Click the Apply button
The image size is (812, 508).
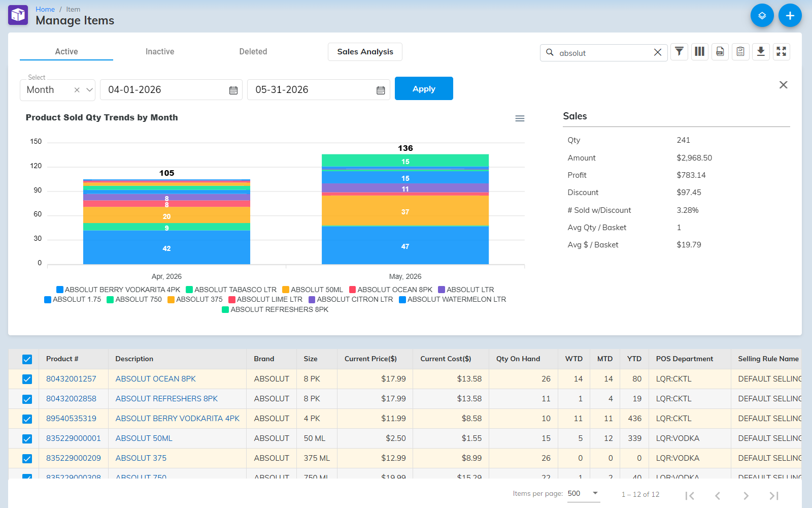coord(424,88)
